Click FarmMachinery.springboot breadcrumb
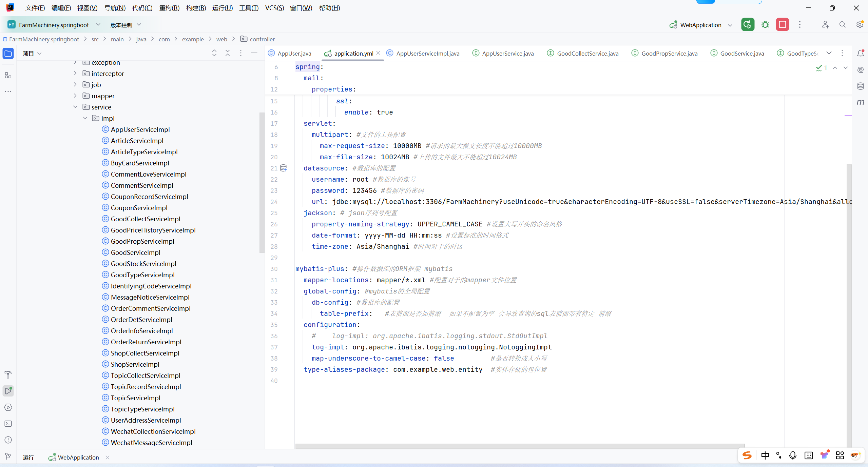Viewport: 868px width, 467px height. [x=41, y=39]
